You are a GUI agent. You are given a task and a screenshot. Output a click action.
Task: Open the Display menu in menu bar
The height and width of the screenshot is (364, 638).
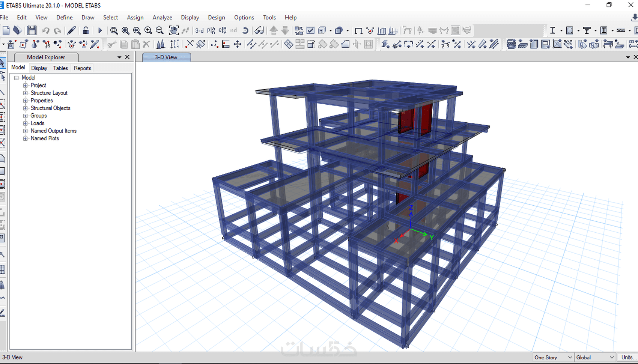click(190, 17)
